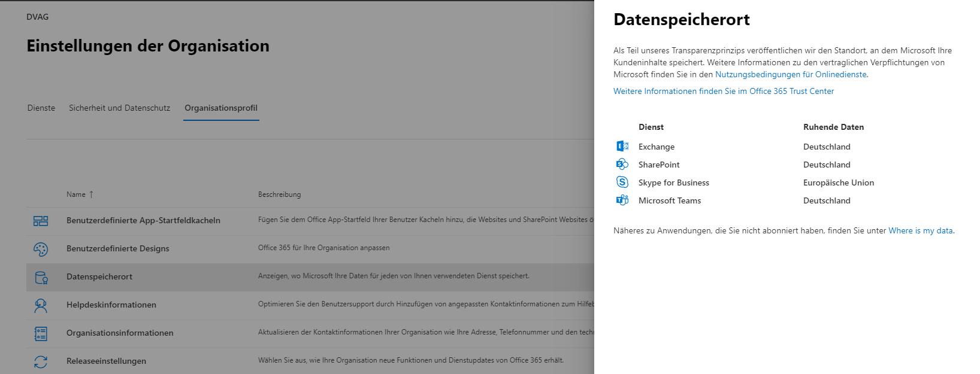Open Benutzerdefinierte App-Startfeldkacheln setting
The width and height of the screenshot is (980, 374).
point(143,221)
